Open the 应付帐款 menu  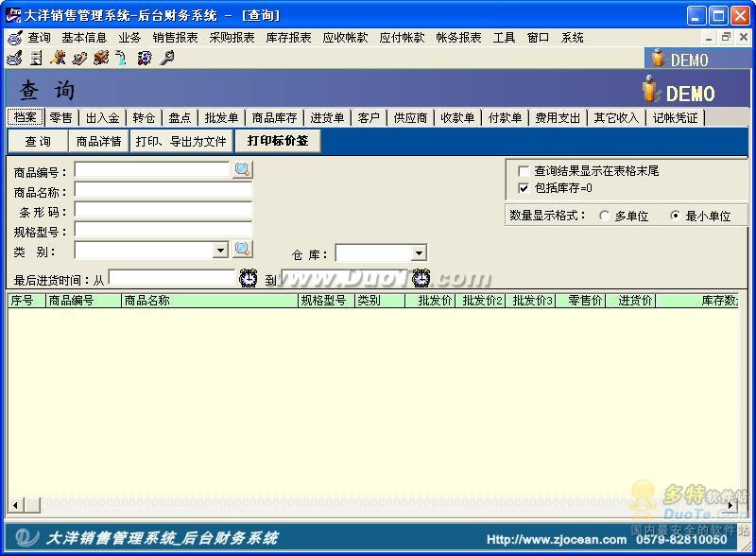[403, 38]
